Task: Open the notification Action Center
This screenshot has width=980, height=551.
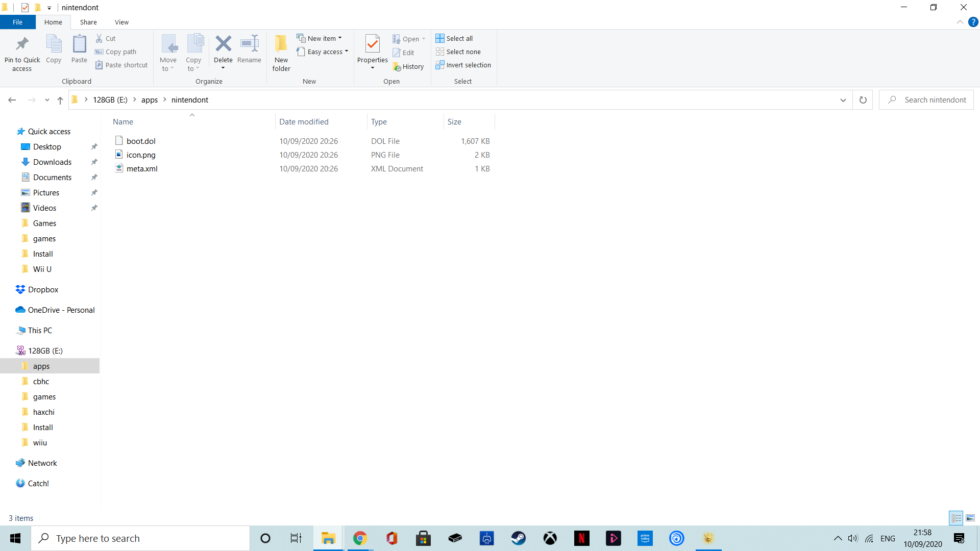Action: coord(959,538)
